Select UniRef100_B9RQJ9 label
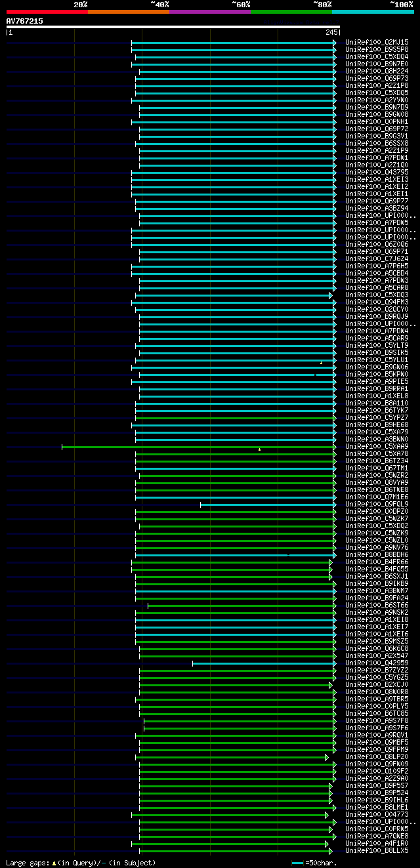This screenshot has height=868, width=420. pos(377,316)
